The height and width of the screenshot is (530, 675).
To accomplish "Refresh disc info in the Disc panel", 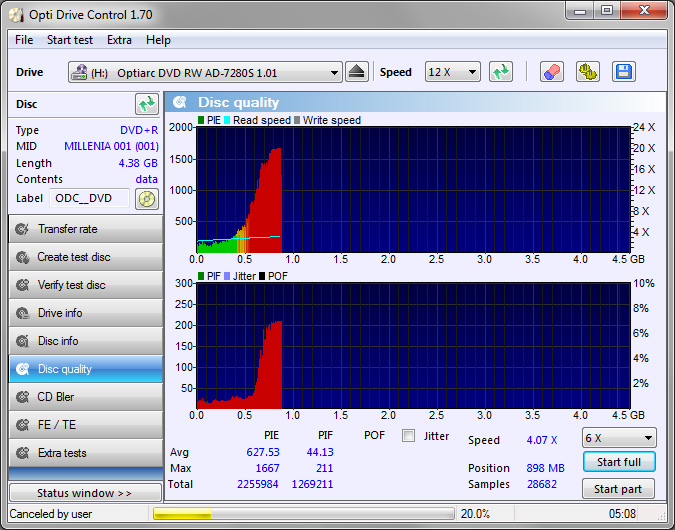I will tap(147, 104).
